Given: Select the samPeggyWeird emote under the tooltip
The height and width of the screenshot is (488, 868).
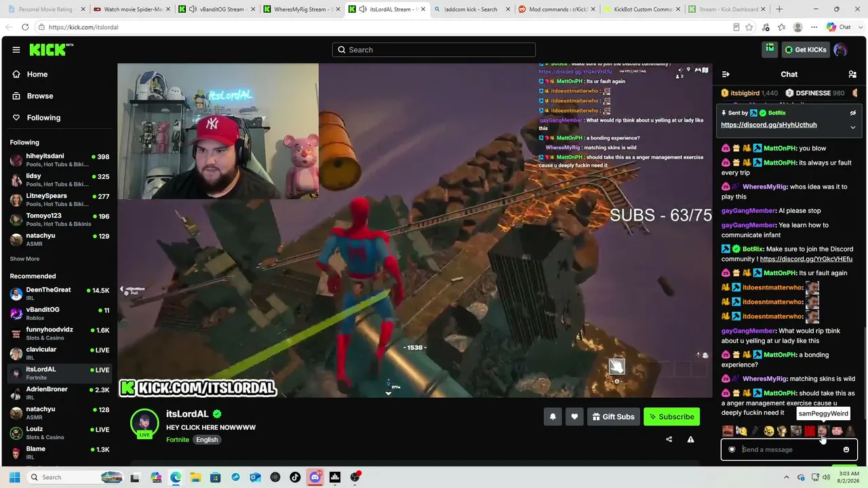Looking at the screenshot, I should point(823,430).
